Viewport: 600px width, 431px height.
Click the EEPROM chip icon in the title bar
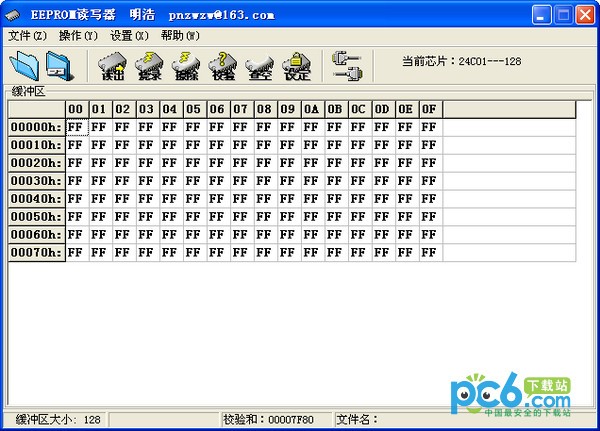click(12, 15)
